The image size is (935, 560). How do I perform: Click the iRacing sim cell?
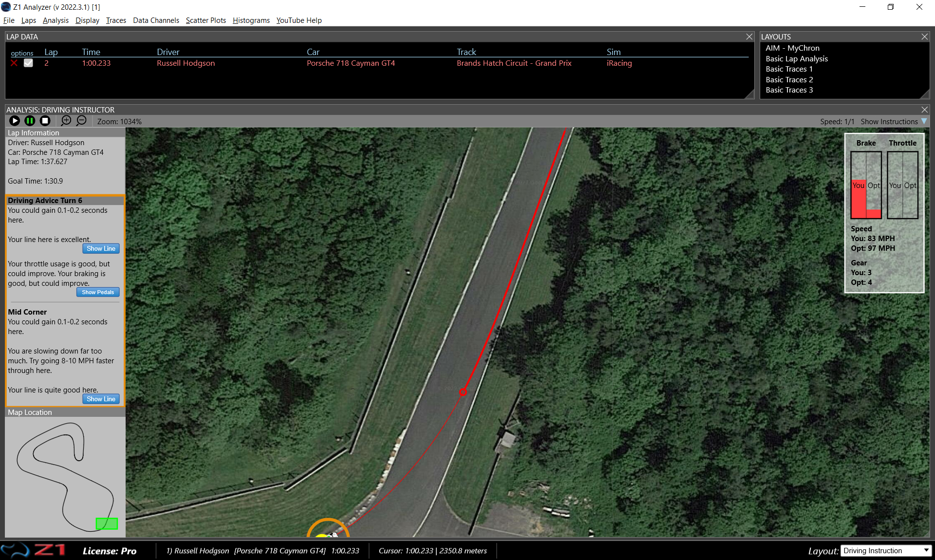click(x=619, y=63)
